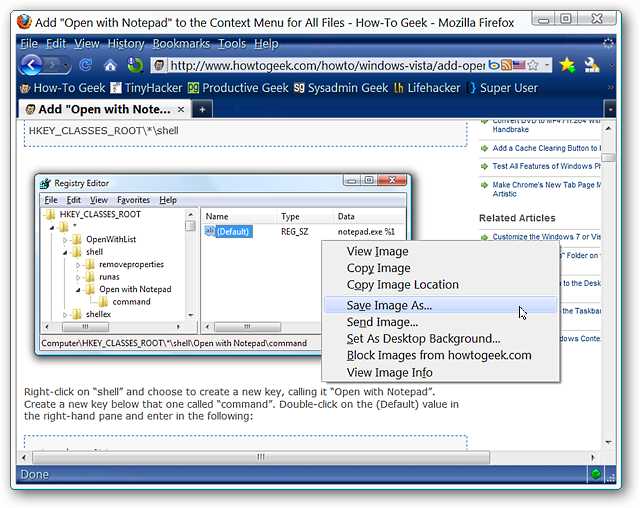The height and width of the screenshot is (508, 640).
Task: Open the Super User bookmark
Action: tap(502, 88)
